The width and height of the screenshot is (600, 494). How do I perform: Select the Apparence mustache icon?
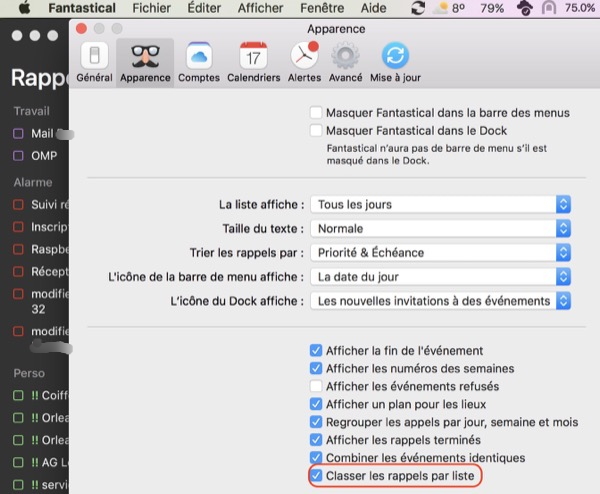(145, 60)
